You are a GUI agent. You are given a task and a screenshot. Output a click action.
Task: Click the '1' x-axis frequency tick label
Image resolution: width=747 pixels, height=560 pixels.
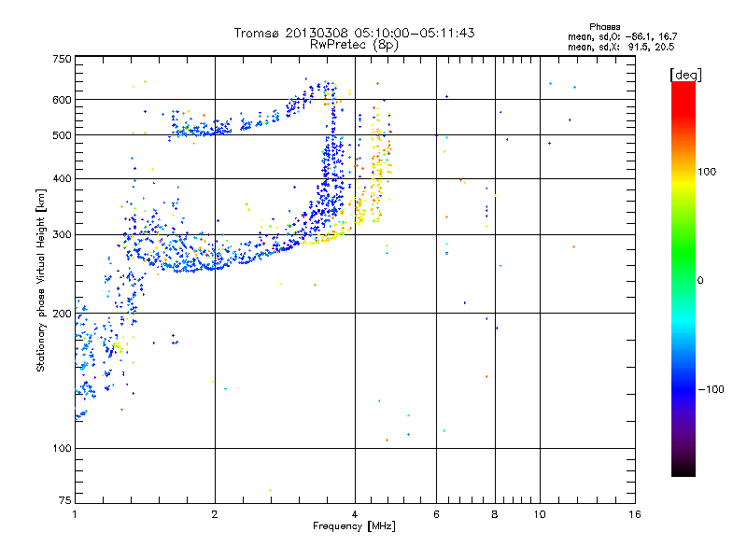click(x=75, y=514)
